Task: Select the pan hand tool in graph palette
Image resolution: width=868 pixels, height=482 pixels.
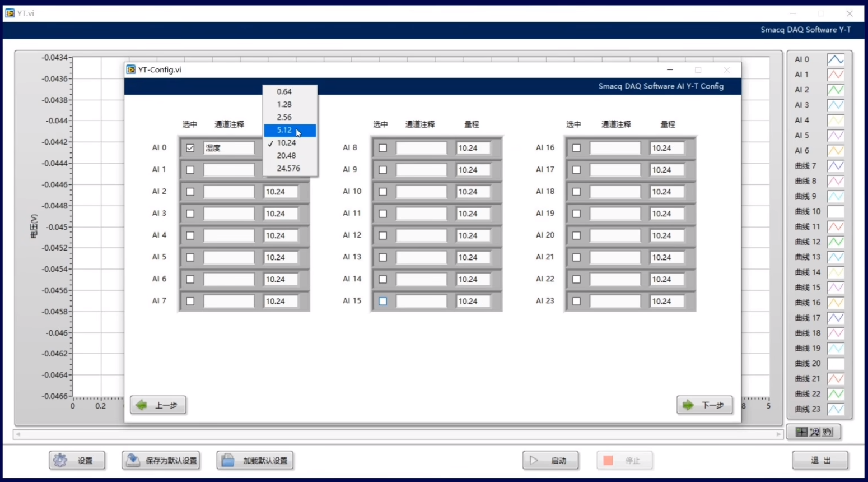Action: coord(828,432)
